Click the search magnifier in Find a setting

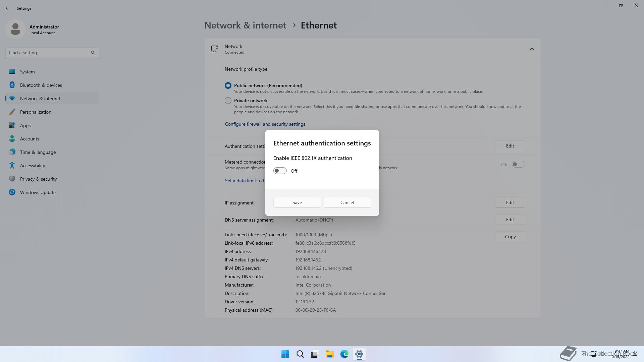pos(93,53)
